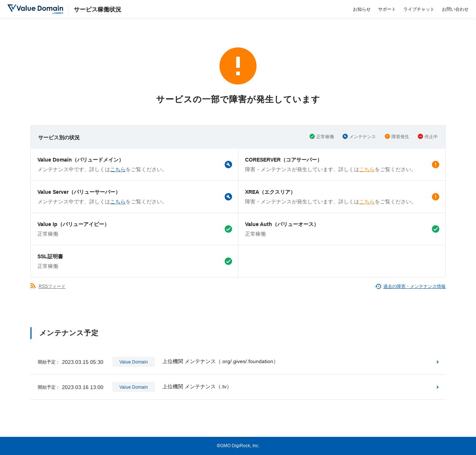Click the red 停止中 legend icon

click(420, 136)
